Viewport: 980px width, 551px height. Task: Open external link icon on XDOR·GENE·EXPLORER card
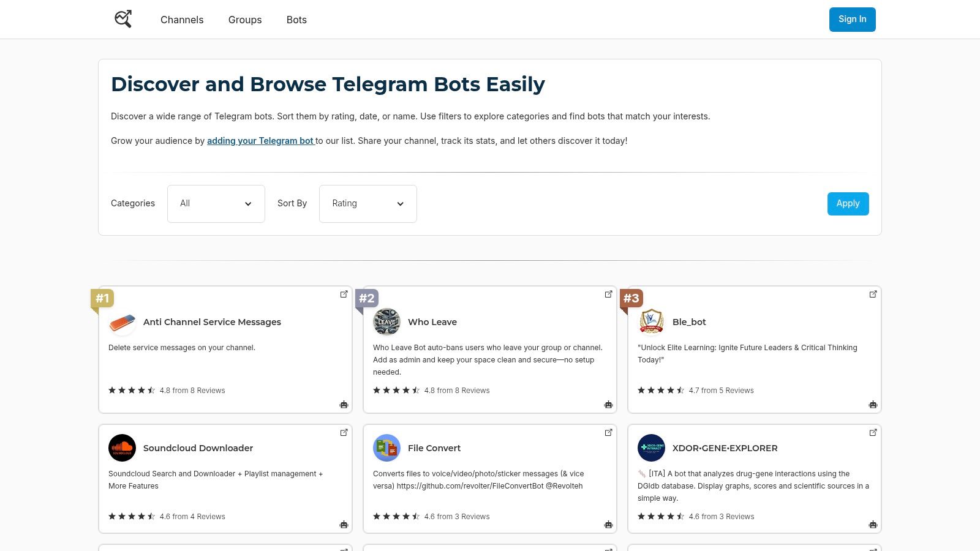[x=873, y=433]
